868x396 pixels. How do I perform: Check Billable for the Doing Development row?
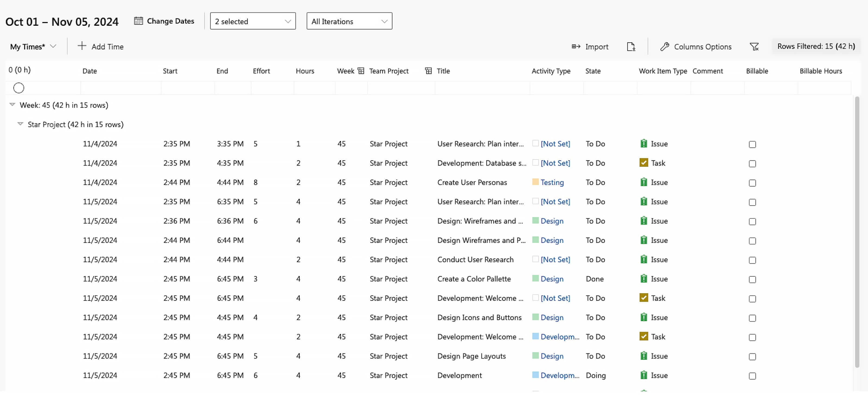pos(752,376)
